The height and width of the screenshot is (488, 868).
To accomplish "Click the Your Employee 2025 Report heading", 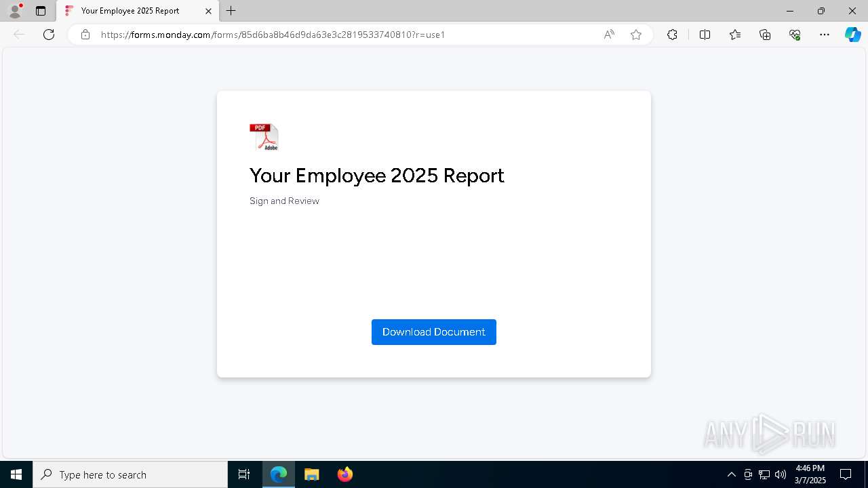I will coord(377,176).
